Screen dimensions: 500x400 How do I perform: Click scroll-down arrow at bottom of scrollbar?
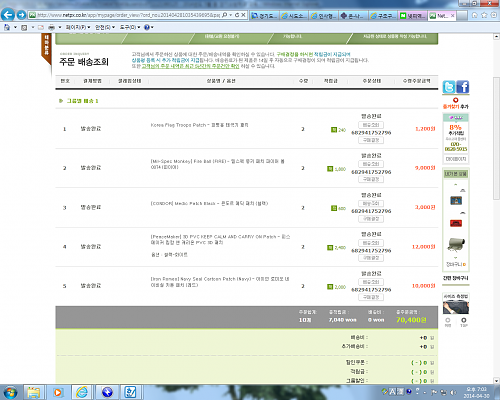496,381
